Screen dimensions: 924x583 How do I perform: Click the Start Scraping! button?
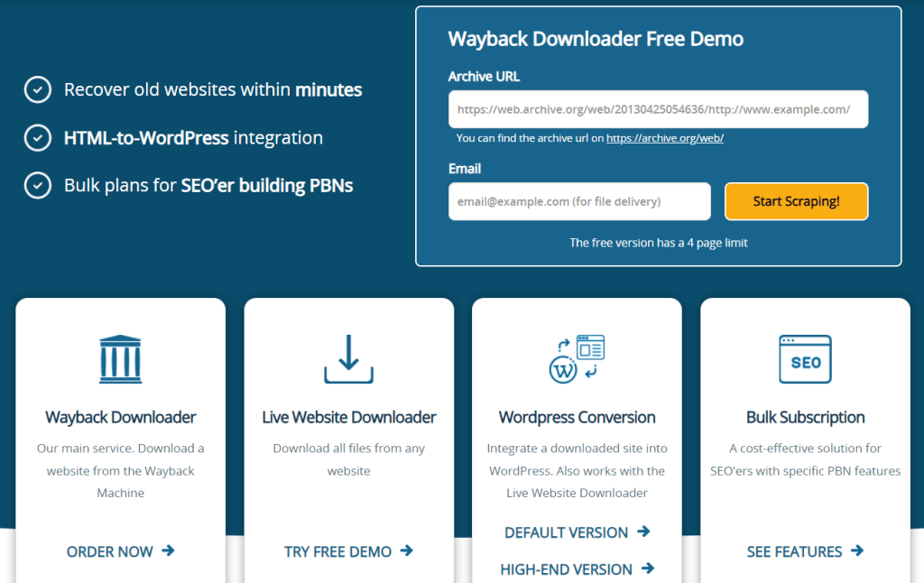click(796, 201)
